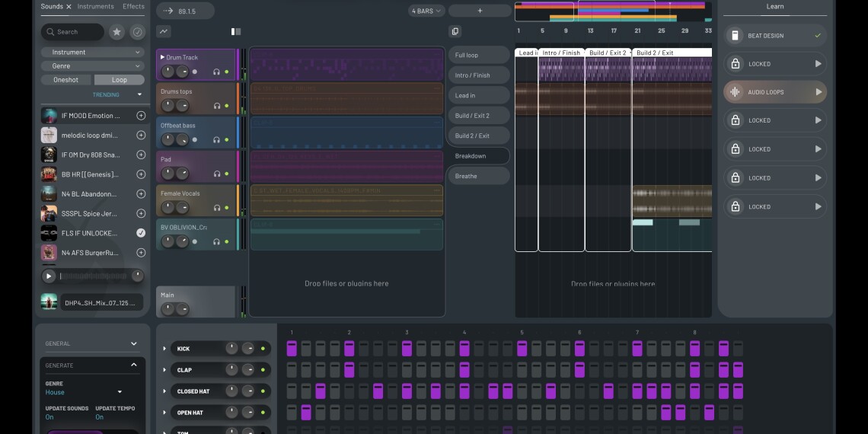
Task: Open the Instrument filter dropdown
Action: coord(93,53)
